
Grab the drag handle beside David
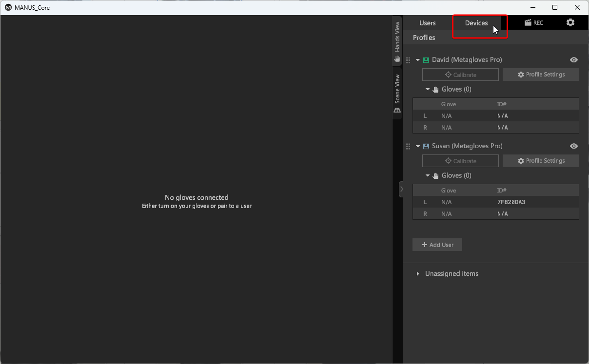click(408, 60)
